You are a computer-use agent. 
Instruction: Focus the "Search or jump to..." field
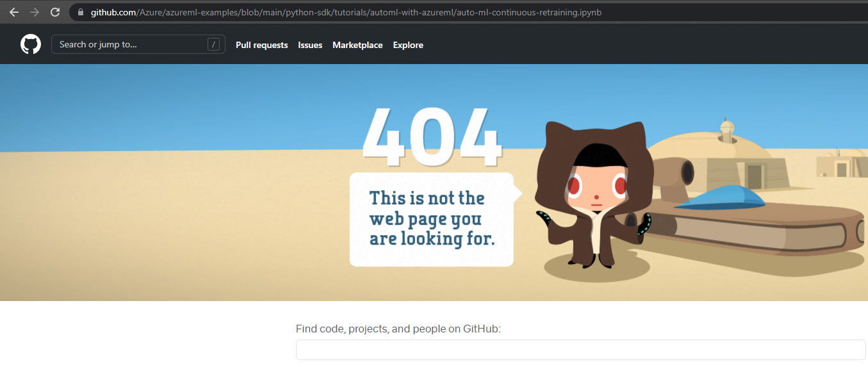(138, 44)
